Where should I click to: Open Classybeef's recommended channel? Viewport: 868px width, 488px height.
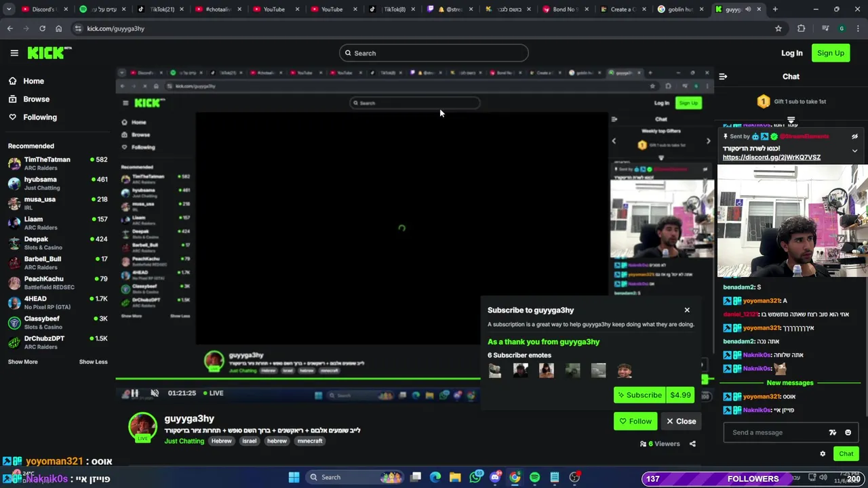click(58, 322)
